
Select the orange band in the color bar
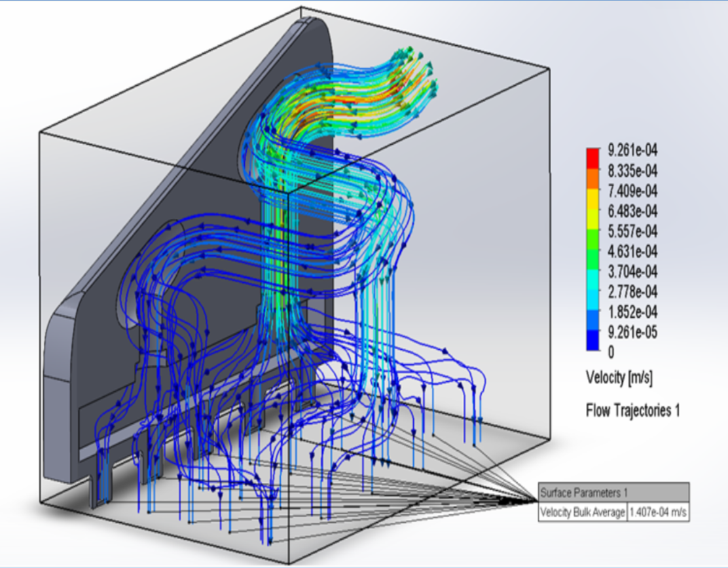click(593, 177)
